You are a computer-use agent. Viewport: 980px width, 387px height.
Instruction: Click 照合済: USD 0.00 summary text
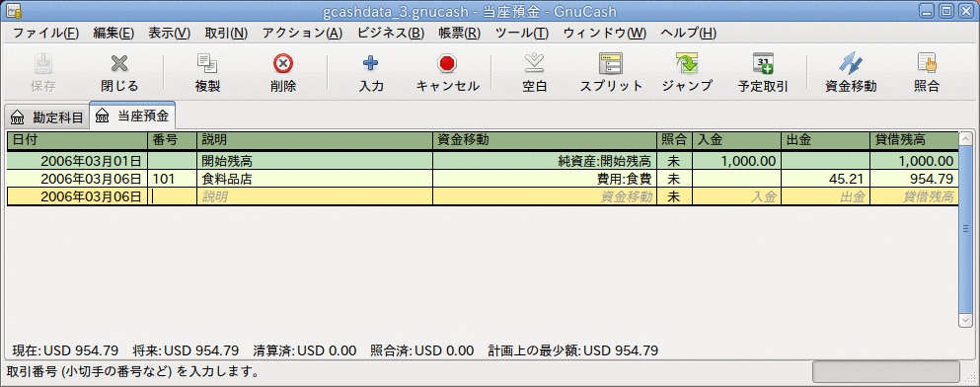pyautogui.click(x=421, y=350)
